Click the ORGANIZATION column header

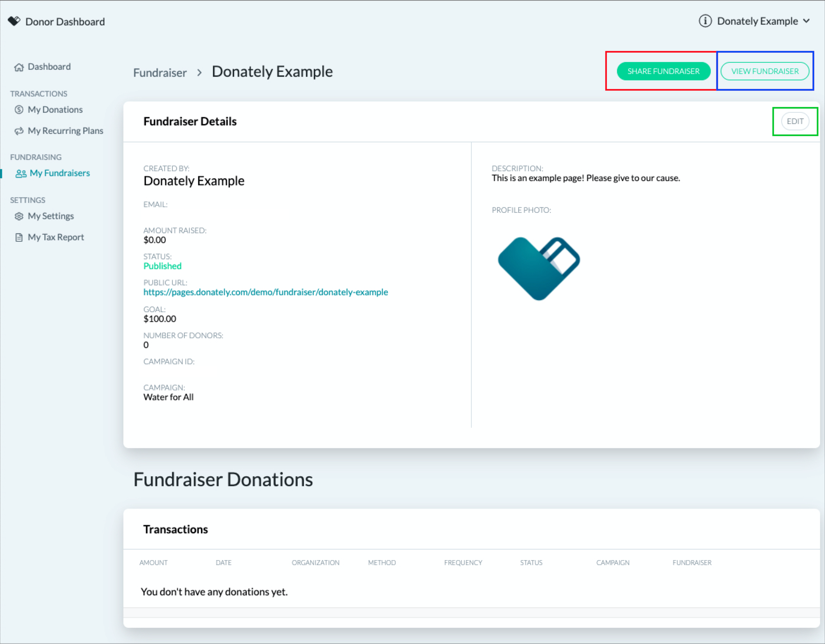tap(316, 563)
